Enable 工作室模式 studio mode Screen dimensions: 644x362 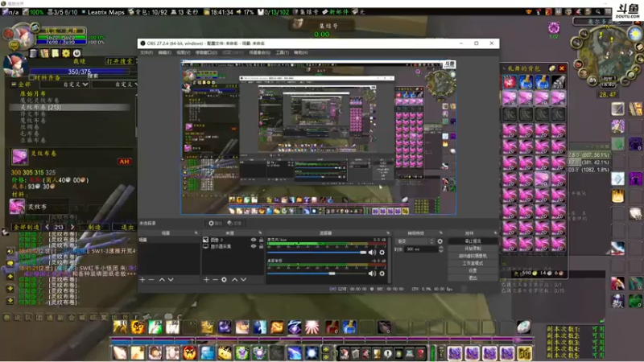coord(473,263)
